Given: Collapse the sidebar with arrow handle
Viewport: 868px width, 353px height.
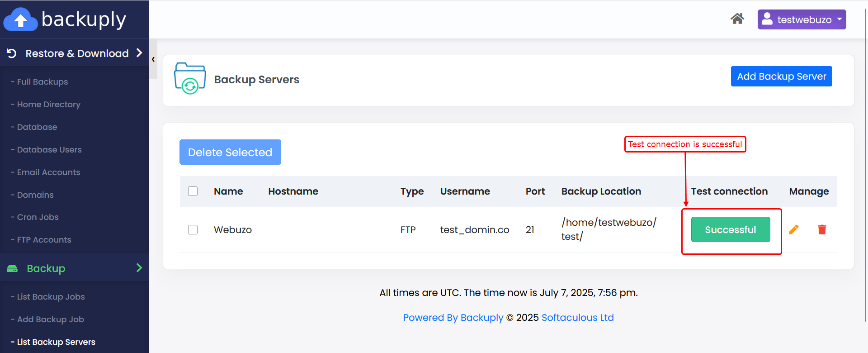Looking at the screenshot, I should pos(153,59).
